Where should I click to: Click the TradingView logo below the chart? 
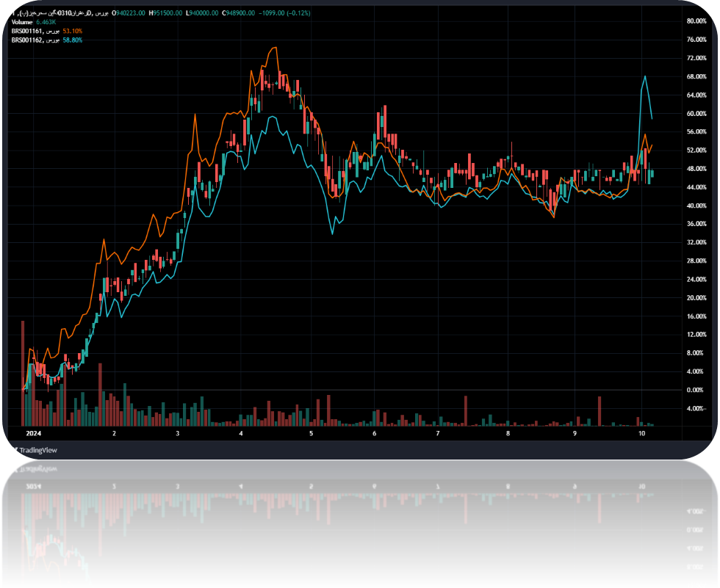[38, 450]
